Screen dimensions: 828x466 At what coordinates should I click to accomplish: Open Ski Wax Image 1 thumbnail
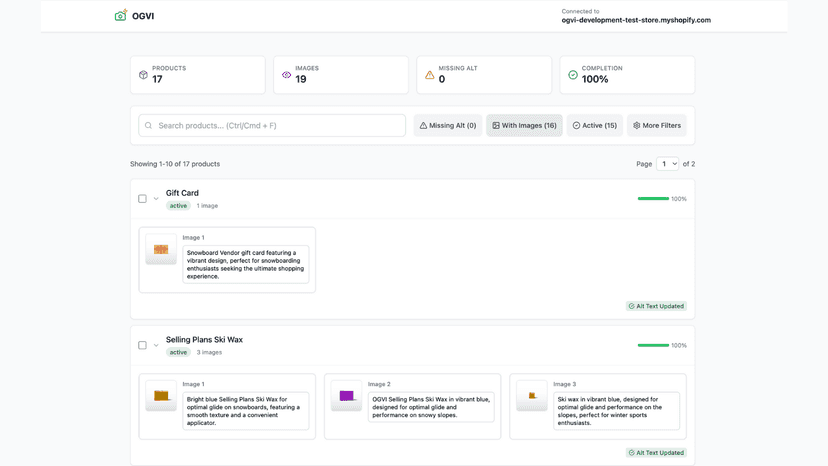click(x=161, y=396)
